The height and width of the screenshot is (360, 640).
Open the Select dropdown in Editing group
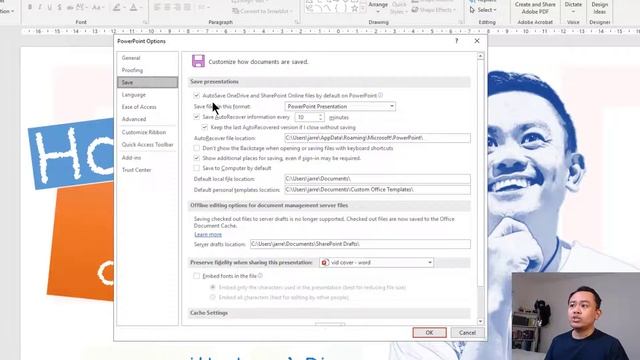pos(483,10)
